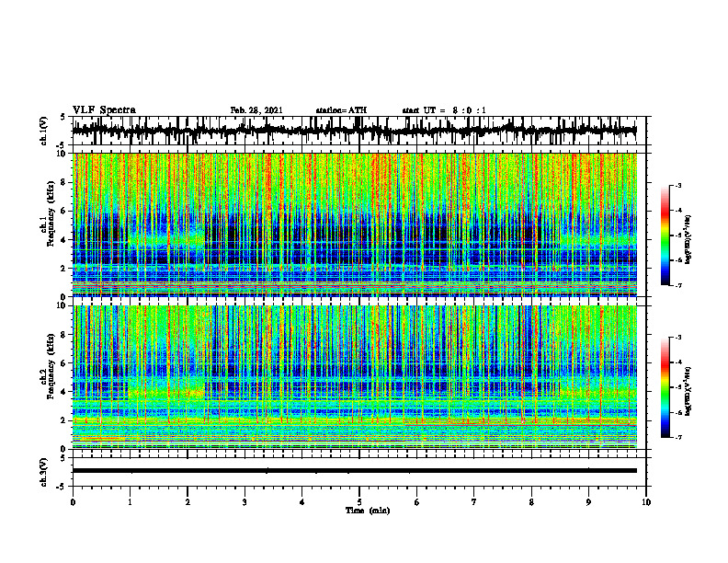Click time axis tick label "7"
This screenshot has height=563, width=728.
click(x=474, y=502)
